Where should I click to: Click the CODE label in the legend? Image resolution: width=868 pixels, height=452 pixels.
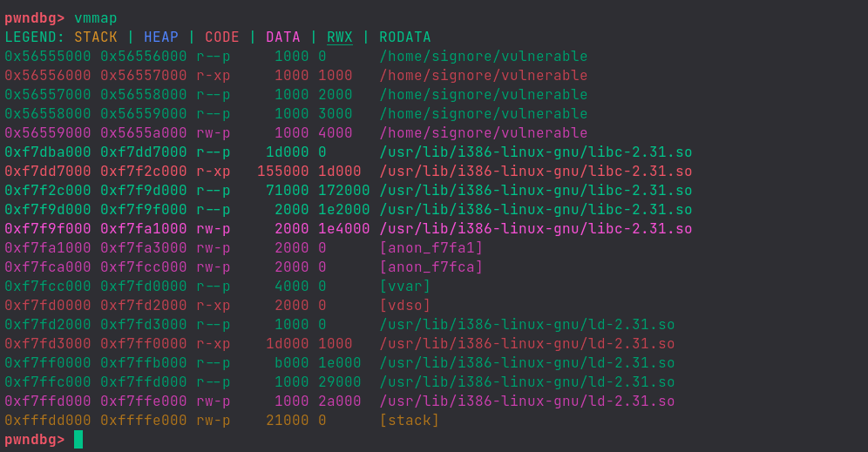coord(222,37)
